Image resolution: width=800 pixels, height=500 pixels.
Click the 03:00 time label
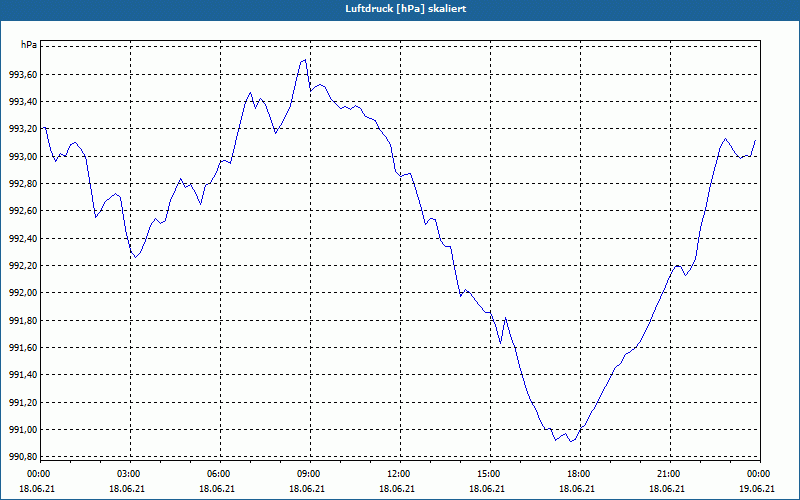click(x=130, y=474)
